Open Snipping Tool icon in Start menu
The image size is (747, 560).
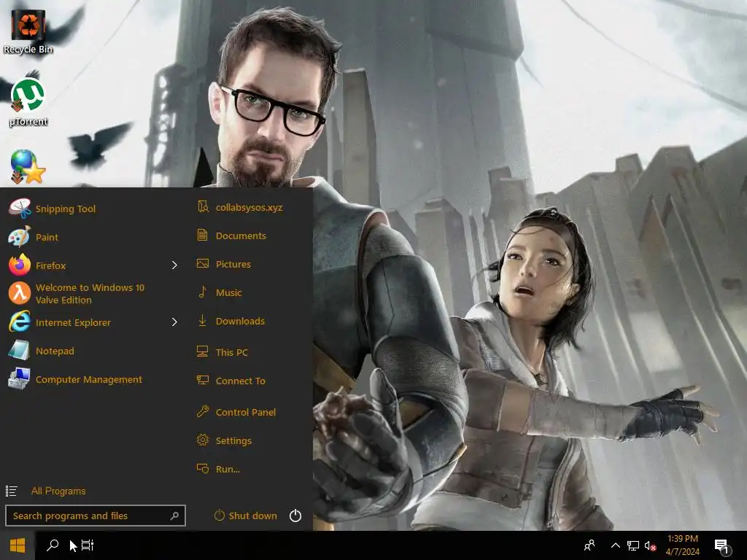click(x=20, y=209)
